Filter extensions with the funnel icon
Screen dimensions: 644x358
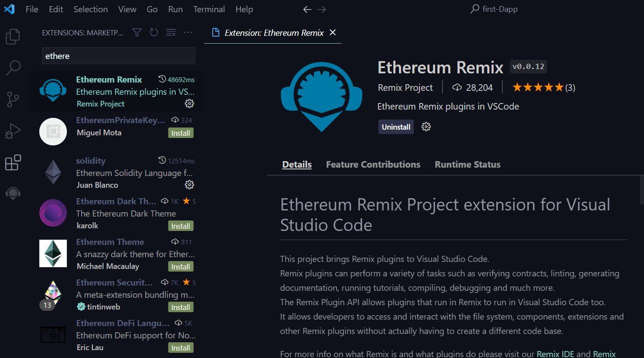(x=137, y=32)
